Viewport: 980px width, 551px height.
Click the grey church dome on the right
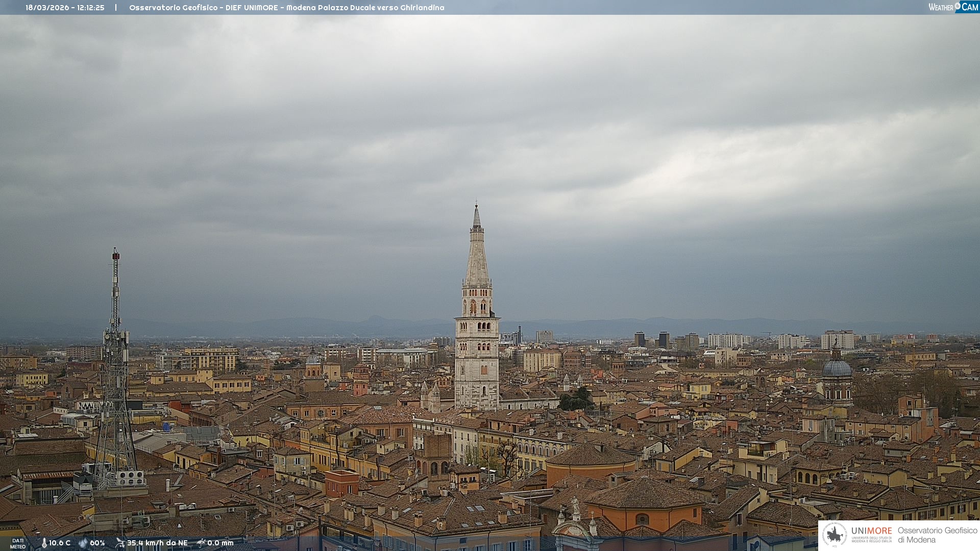click(837, 368)
